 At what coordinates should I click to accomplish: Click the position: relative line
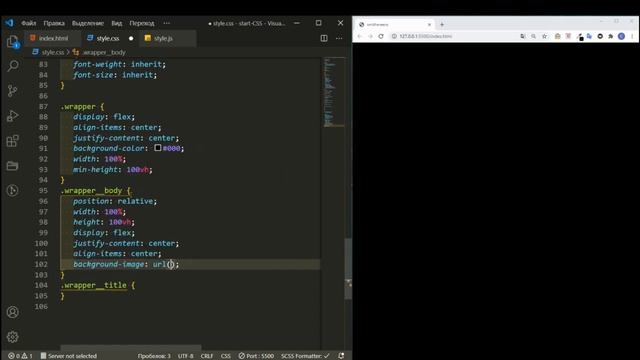tap(115, 201)
